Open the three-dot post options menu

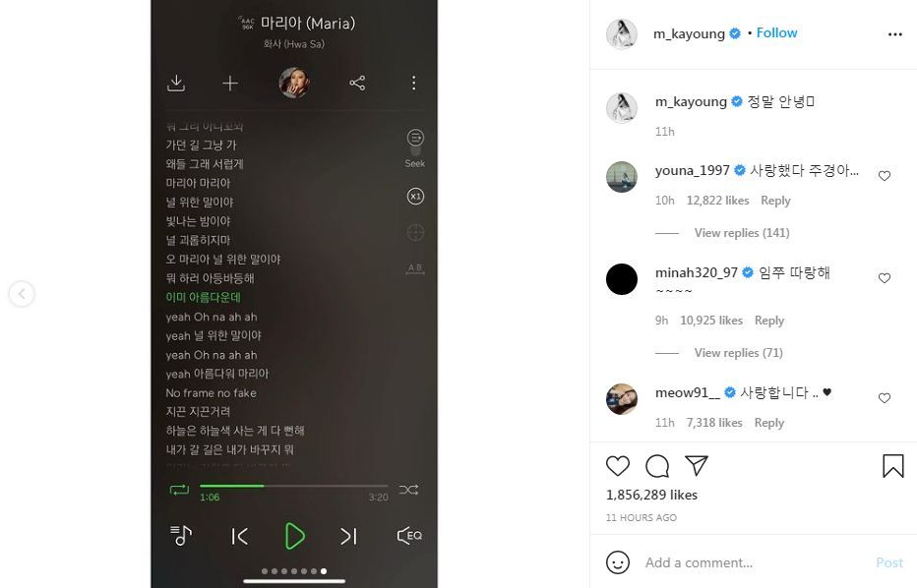pos(894,34)
